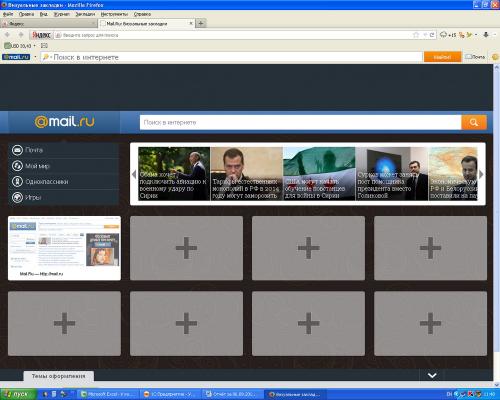
Task: Add bookmark in the first-row fourth plus tile
Action: (430, 248)
